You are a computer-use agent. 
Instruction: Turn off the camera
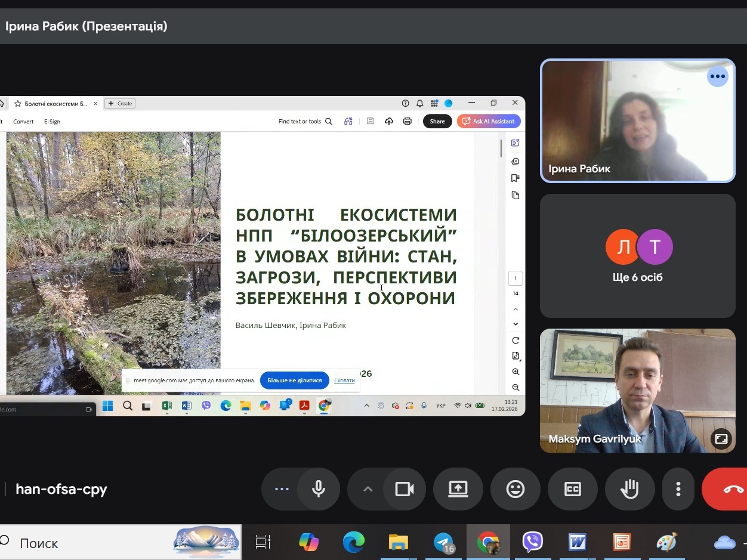click(x=405, y=490)
